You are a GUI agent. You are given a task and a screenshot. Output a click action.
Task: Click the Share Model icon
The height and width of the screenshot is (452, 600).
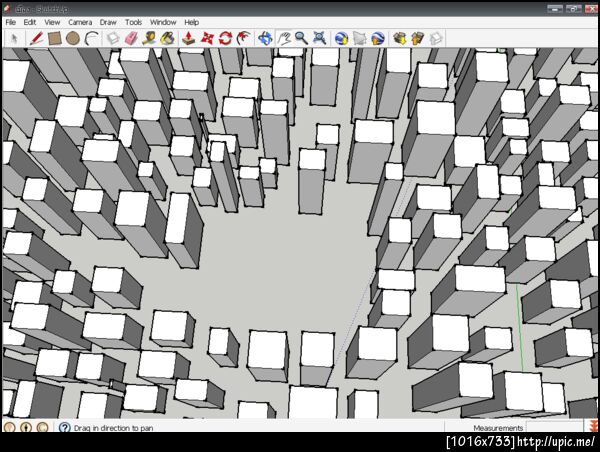pos(417,38)
